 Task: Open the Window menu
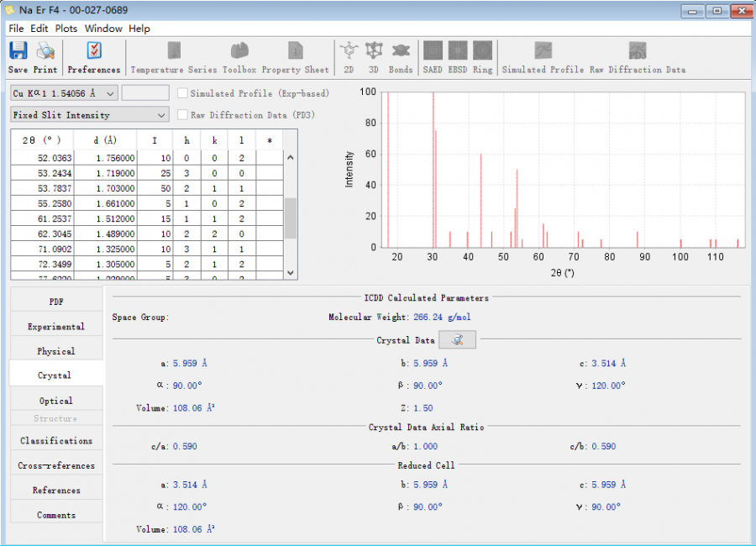[x=103, y=29]
